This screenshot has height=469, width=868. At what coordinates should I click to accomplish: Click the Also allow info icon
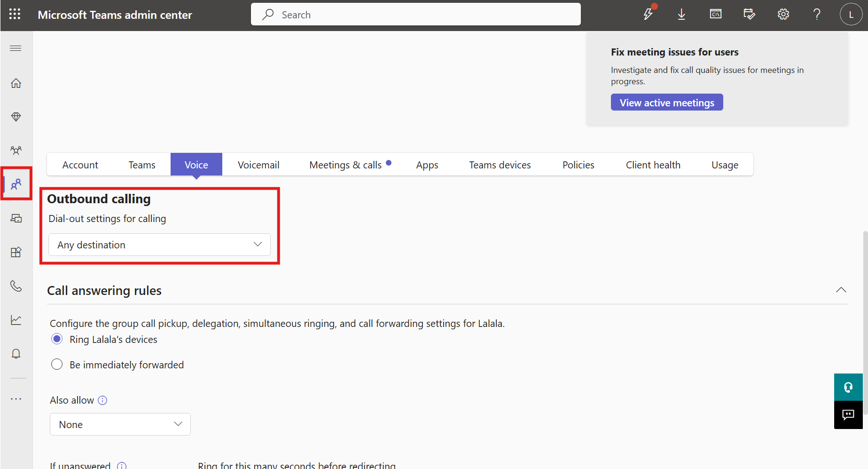tap(102, 400)
